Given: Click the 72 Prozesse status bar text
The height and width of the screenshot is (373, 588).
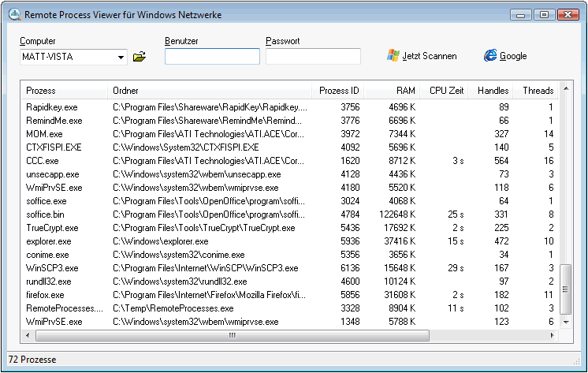Looking at the screenshot, I should (32, 360).
